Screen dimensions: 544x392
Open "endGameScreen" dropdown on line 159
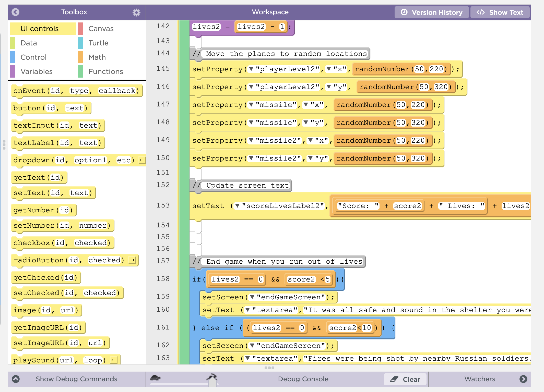click(252, 297)
